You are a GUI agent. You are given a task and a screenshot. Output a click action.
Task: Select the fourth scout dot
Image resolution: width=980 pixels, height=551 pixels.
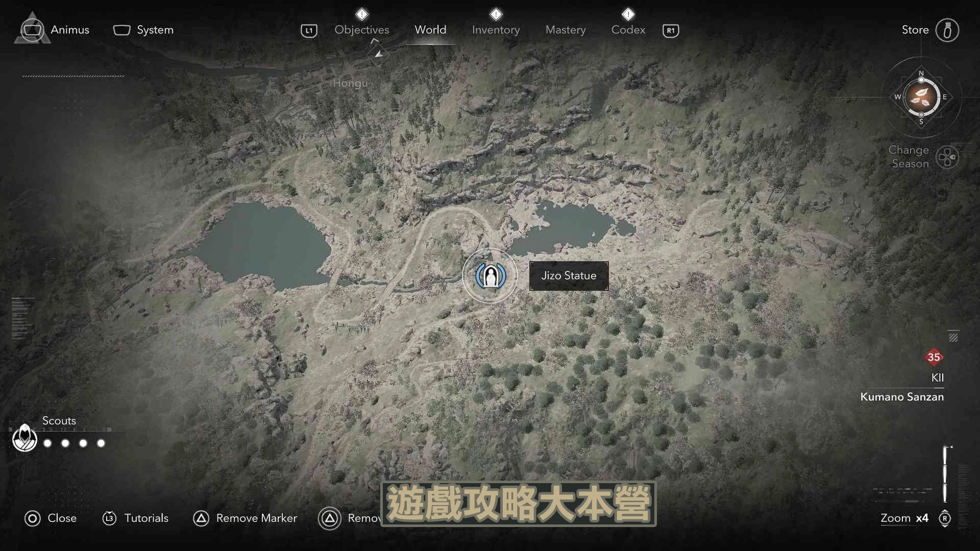pyautogui.click(x=101, y=443)
